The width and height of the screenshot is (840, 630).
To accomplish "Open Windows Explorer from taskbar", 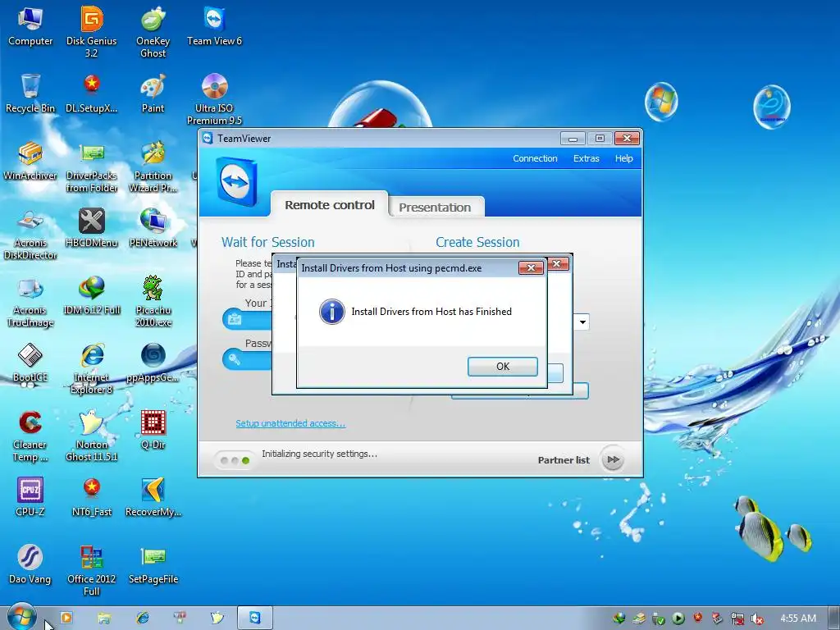I will coord(104,619).
